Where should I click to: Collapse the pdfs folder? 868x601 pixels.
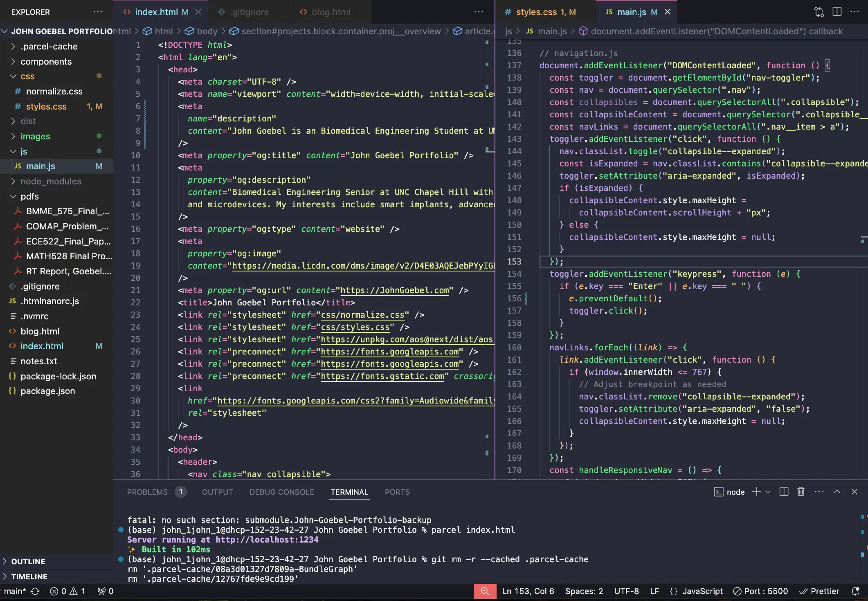tap(29, 196)
